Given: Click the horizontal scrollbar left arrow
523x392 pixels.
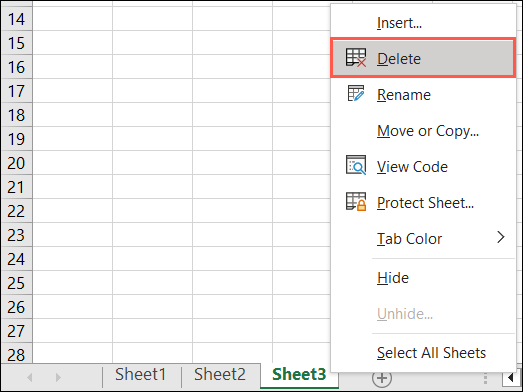Looking at the screenshot, I should click(511, 378).
